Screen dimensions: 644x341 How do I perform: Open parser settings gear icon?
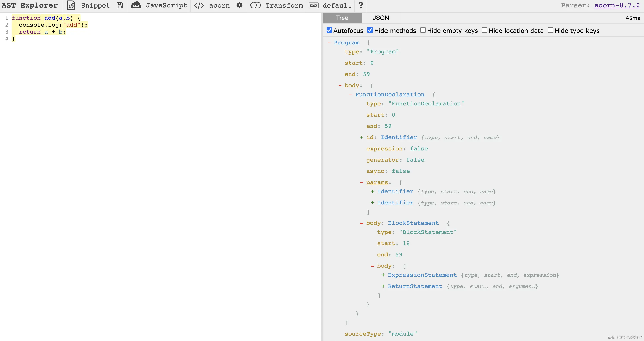point(239,5)
